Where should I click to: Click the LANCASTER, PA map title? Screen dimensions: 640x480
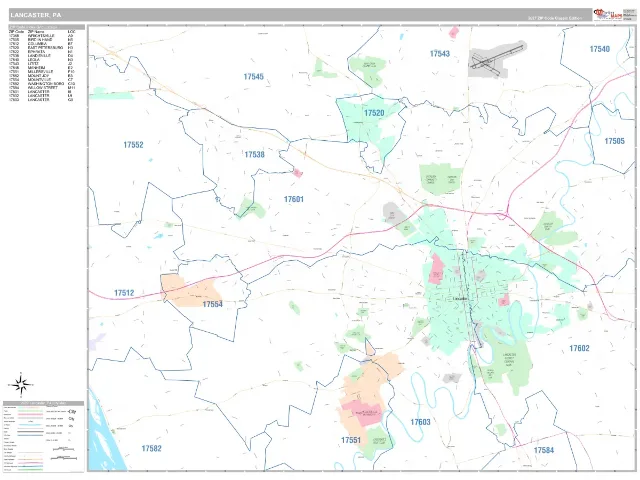pos(36,15)
